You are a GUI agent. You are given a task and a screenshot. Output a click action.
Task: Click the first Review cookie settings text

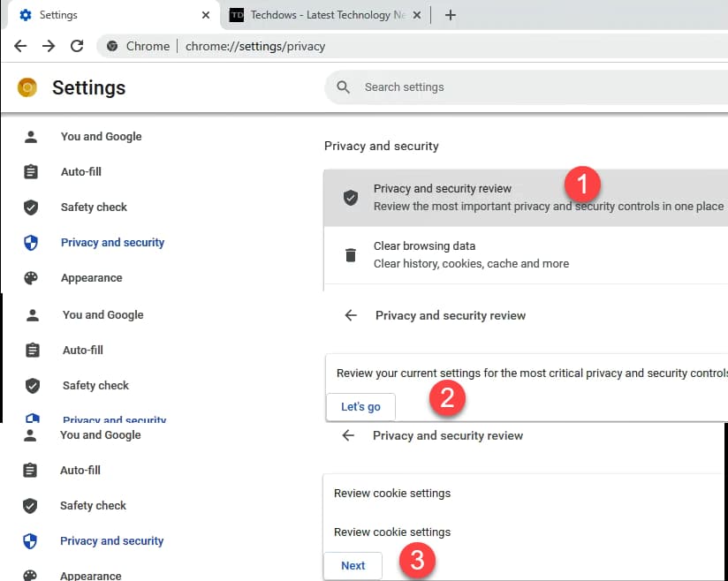[x=392, y=494]
